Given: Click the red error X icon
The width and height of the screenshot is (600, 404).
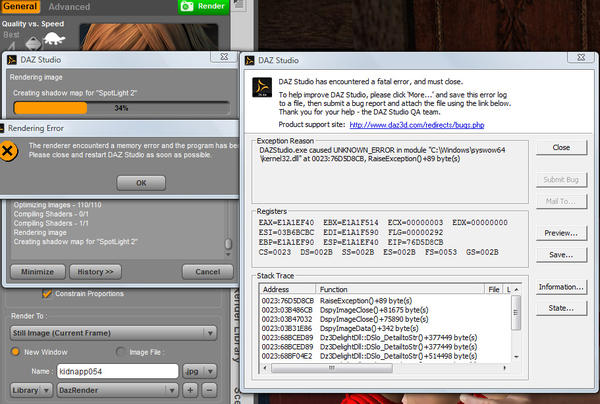Looking at the screenshot, I should [x=8, y=151].
